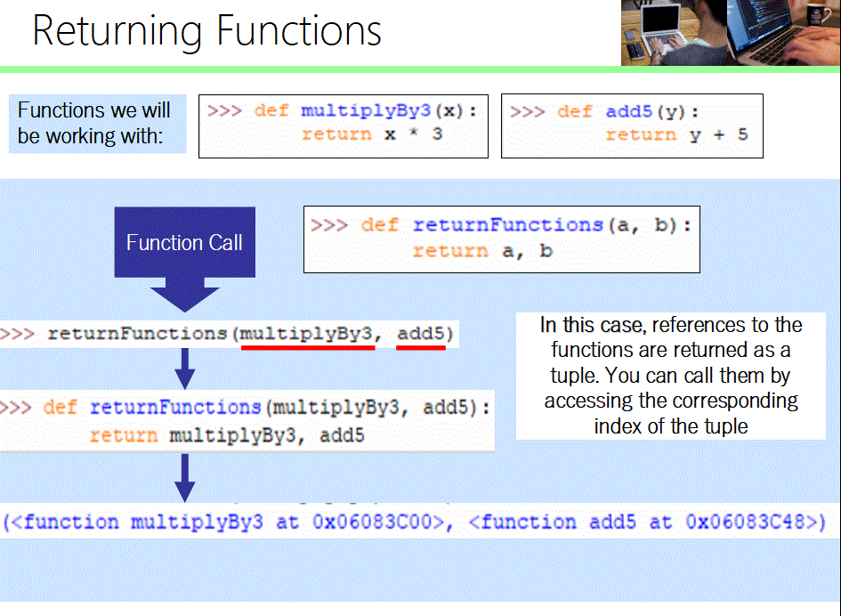
Task: Click the 'return y + 5' code line
Action: click(676, 134)
